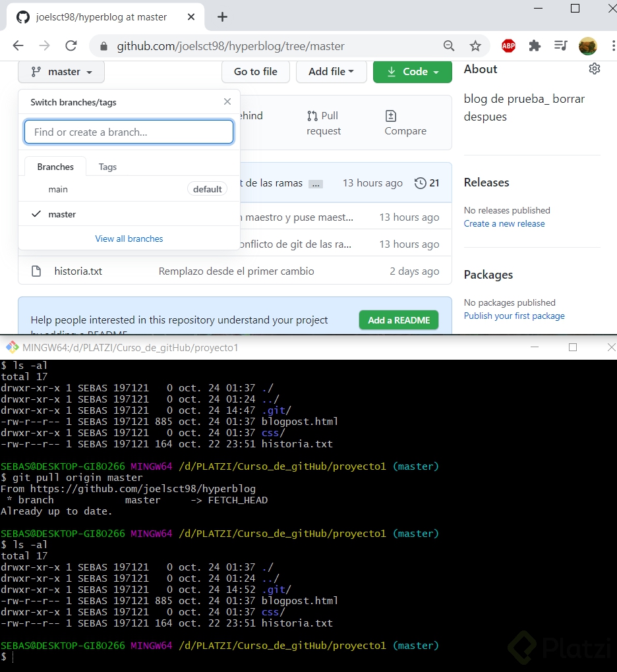The height and width of the screenshot is (672, 617).
Task: Expand the green Code dropdown
Action: (413, 72)
